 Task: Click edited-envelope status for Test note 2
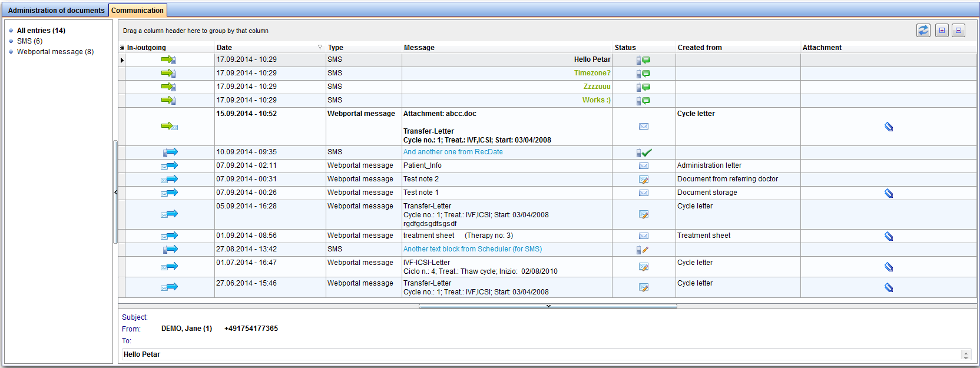pos(644,180)
